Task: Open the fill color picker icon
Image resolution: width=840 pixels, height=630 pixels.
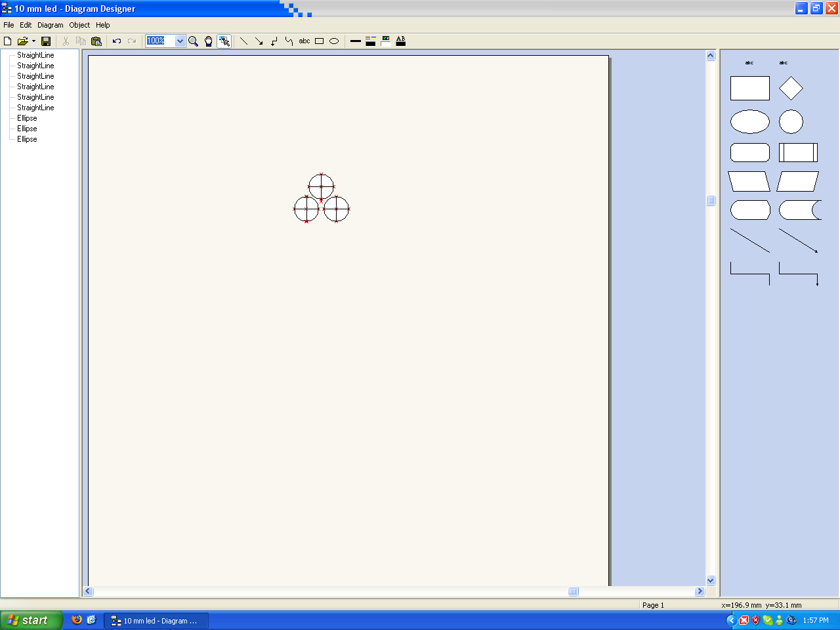Action: click(x=386, y=41)
